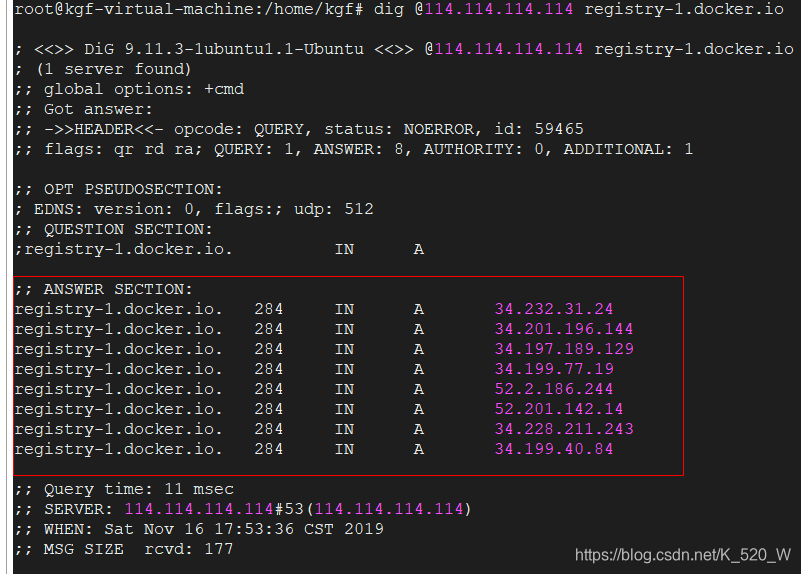This screenshot has width=801, height=574.
Task: Click the "ANSWER SECTION:" heading
Action: coord(104,289)
